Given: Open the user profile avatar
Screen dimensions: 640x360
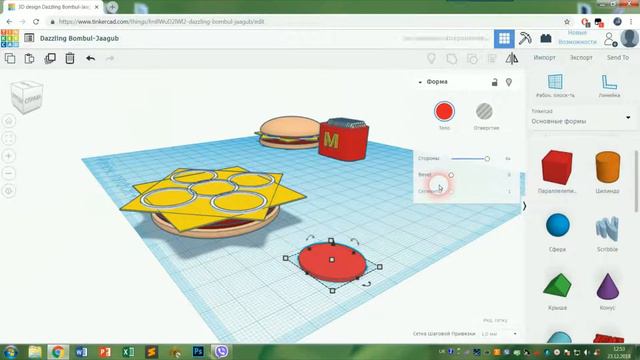Looking at the screenshot, I should [629, 38].
